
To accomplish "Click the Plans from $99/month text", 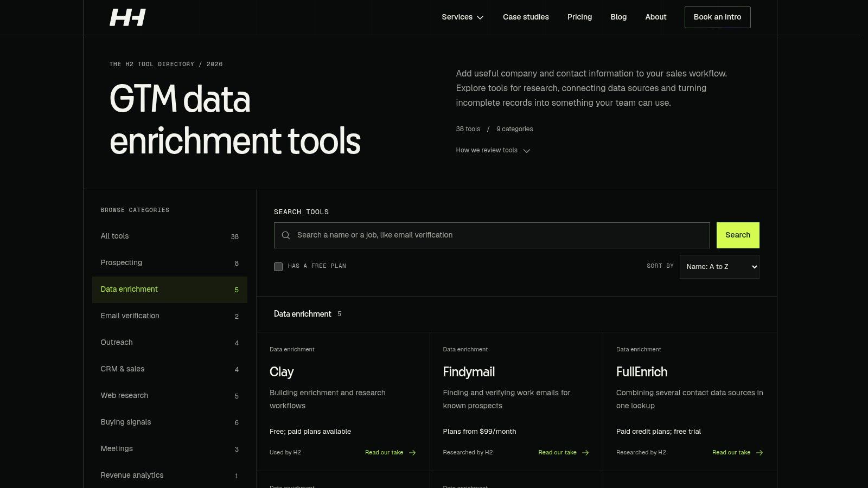I will pos(480,432).
